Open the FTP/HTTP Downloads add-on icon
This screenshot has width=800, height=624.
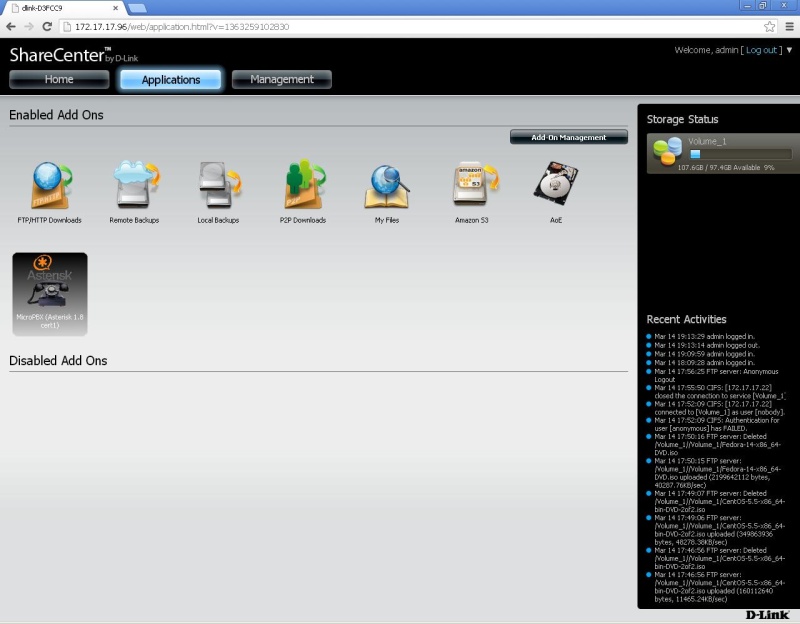(52, 186)
